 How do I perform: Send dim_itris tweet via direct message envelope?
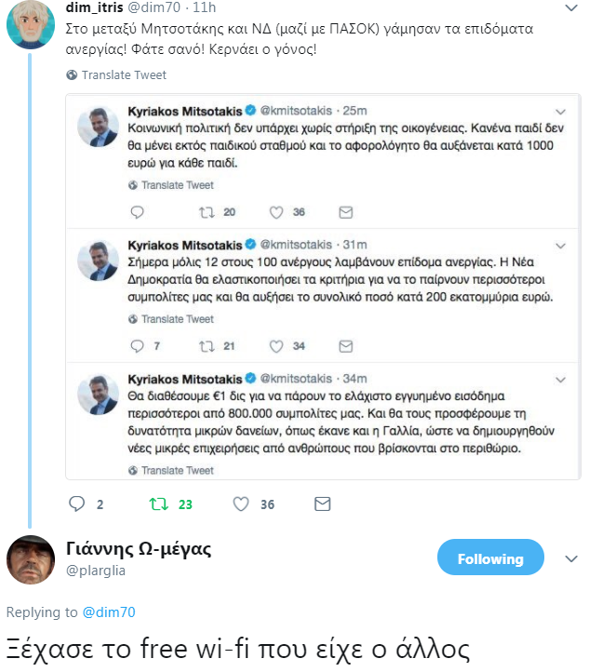click(322, 504)
